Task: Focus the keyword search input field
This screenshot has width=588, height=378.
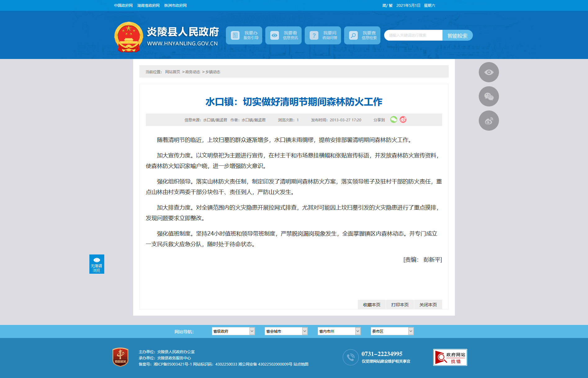Action: click(x=413, y=35)
